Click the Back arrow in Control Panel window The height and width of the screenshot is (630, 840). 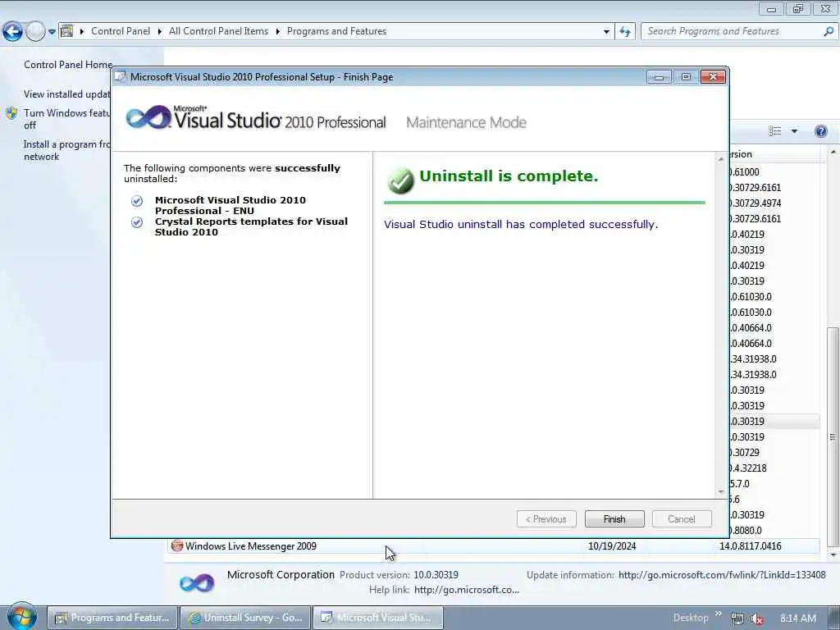[x=13, y=32]
